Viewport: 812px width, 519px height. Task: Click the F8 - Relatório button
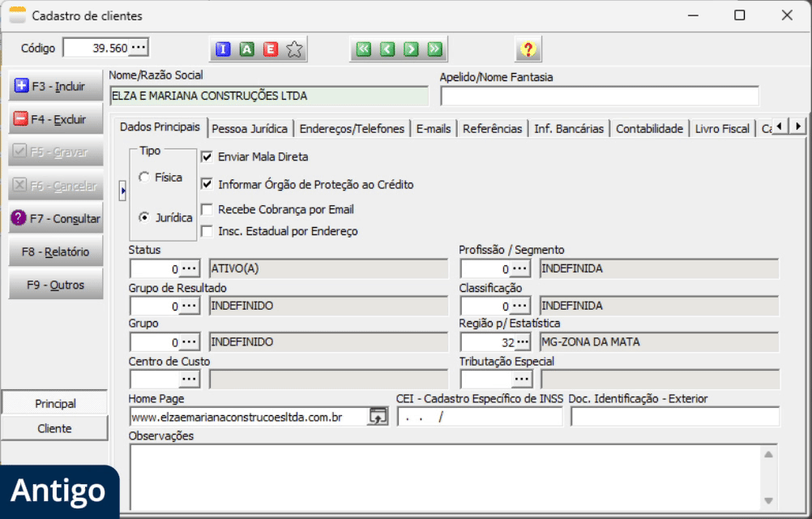(x=56, y=251)
